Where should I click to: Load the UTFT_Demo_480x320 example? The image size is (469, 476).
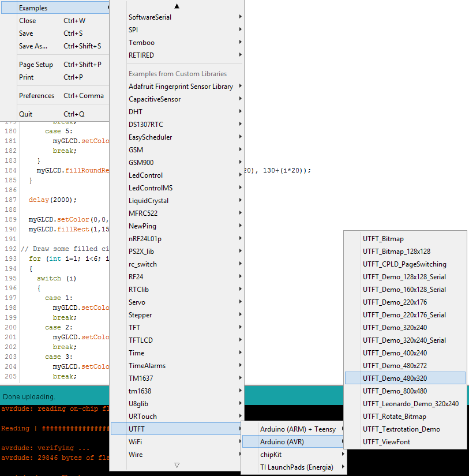click(405, 378)
